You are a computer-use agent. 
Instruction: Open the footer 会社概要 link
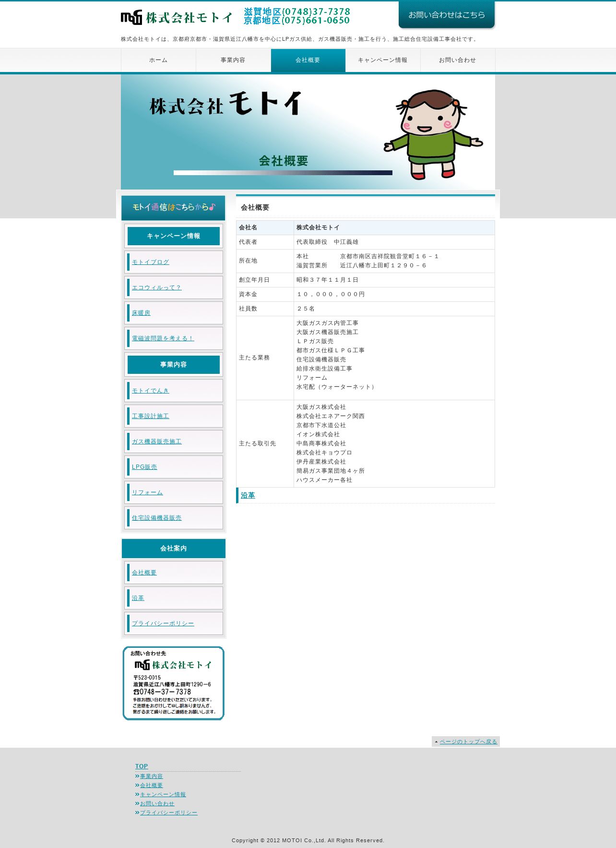(x=151, y=785)
